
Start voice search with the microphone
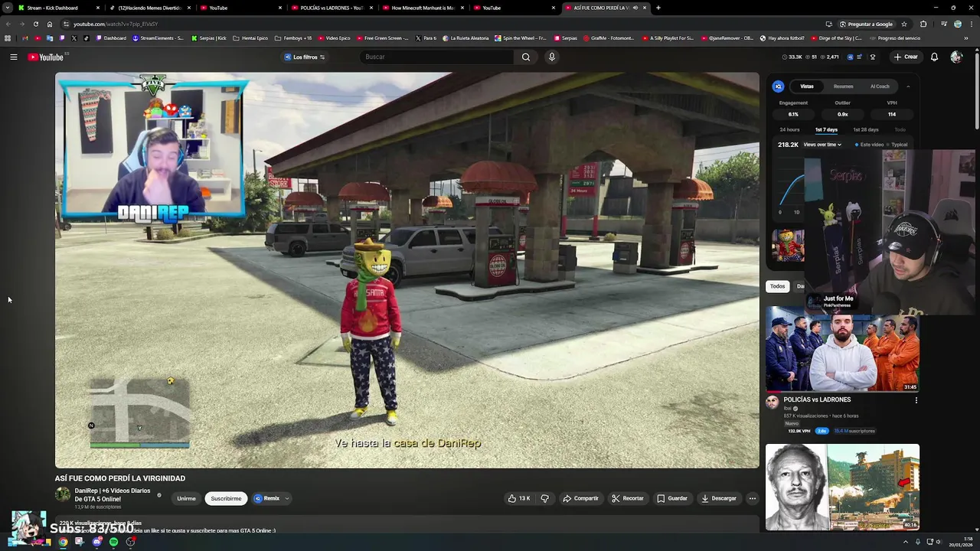click(x=551, y=57)
